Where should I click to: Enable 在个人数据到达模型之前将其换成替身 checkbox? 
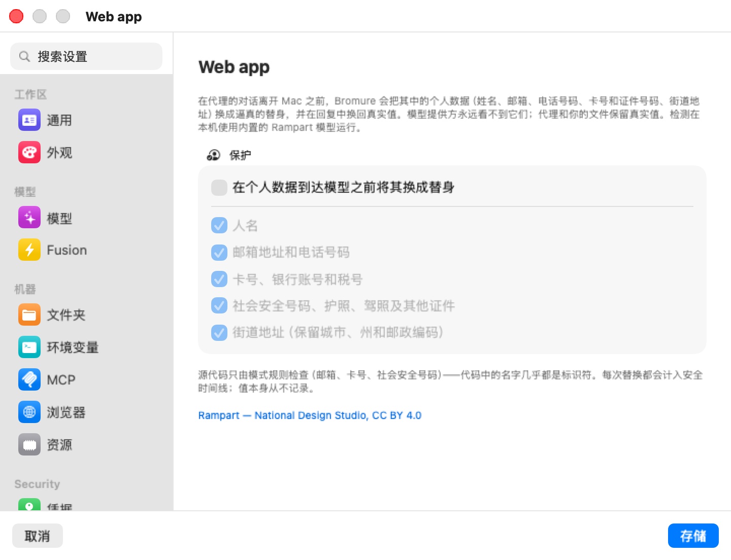click(x=219, y=188)
